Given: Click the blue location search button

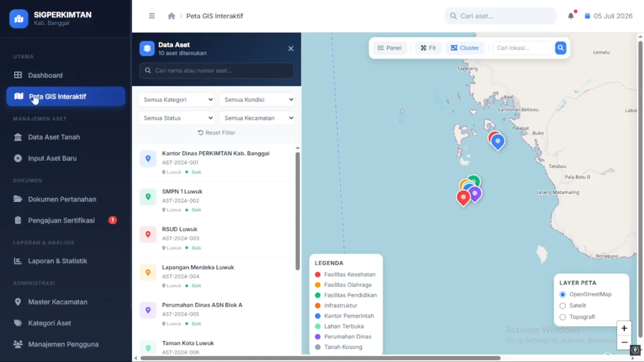Looking at the screenshot, I should tap(560, 48).
